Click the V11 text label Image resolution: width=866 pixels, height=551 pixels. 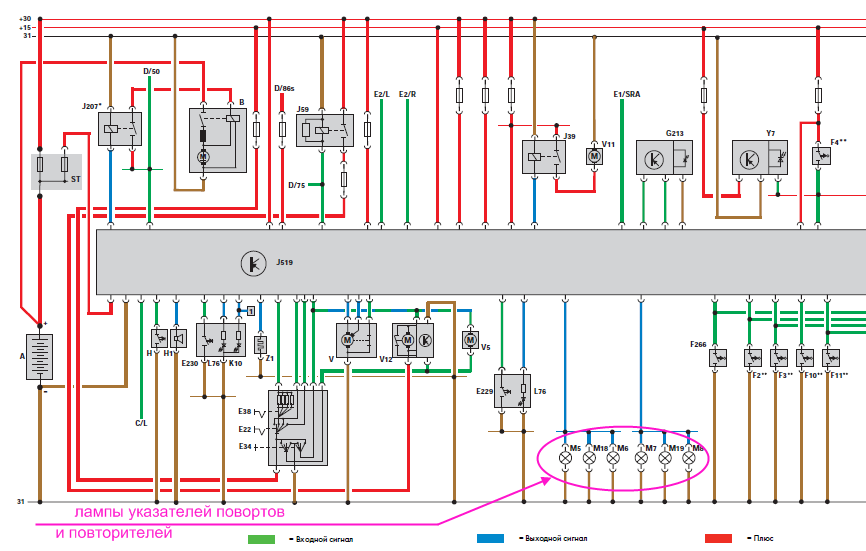[x=608, y=144]
